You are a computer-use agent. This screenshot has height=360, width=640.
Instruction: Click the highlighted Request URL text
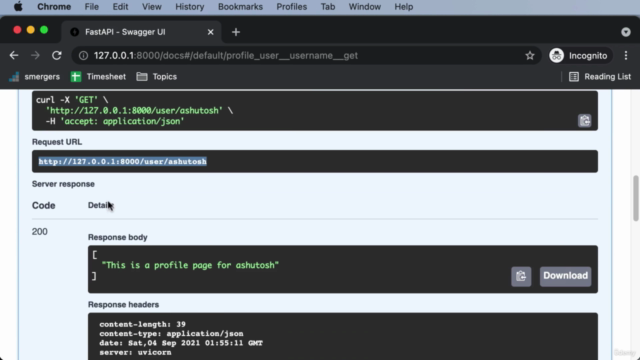[122, 162]
